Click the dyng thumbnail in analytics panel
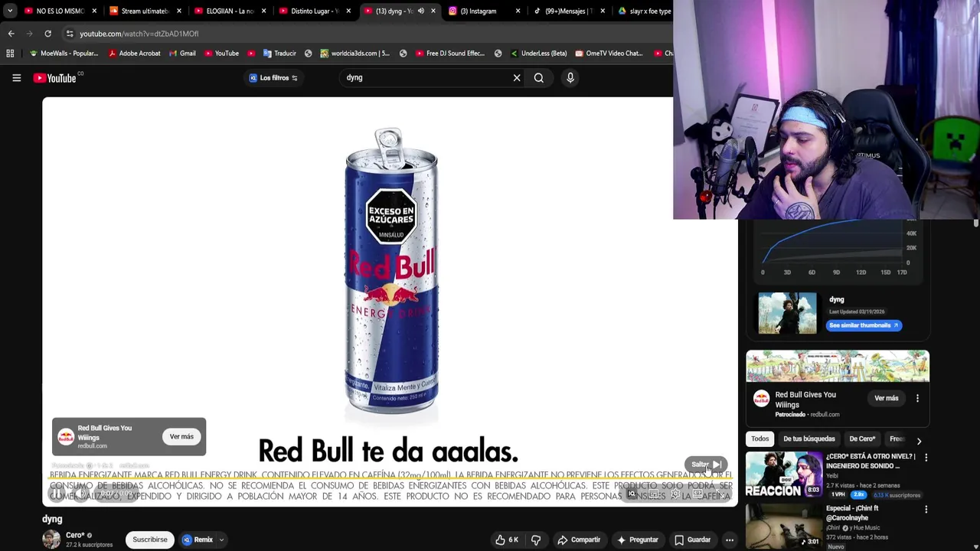Screen dimensions: 980x551 pyautogui.click(x=787, y=313)
